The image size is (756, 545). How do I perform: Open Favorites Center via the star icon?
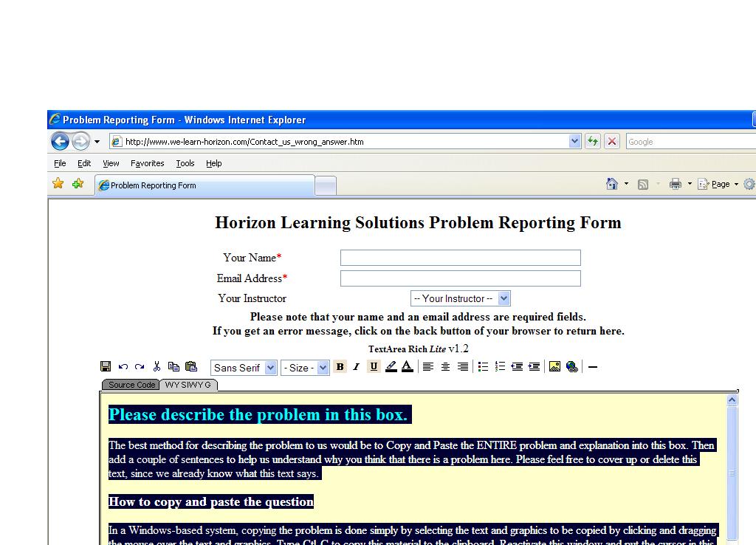(x=58, y=183)
